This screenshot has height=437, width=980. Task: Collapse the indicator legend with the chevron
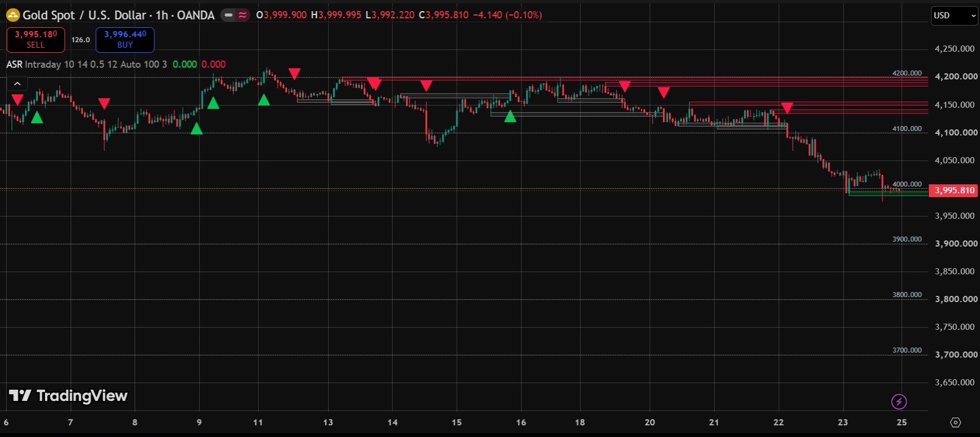17,84
